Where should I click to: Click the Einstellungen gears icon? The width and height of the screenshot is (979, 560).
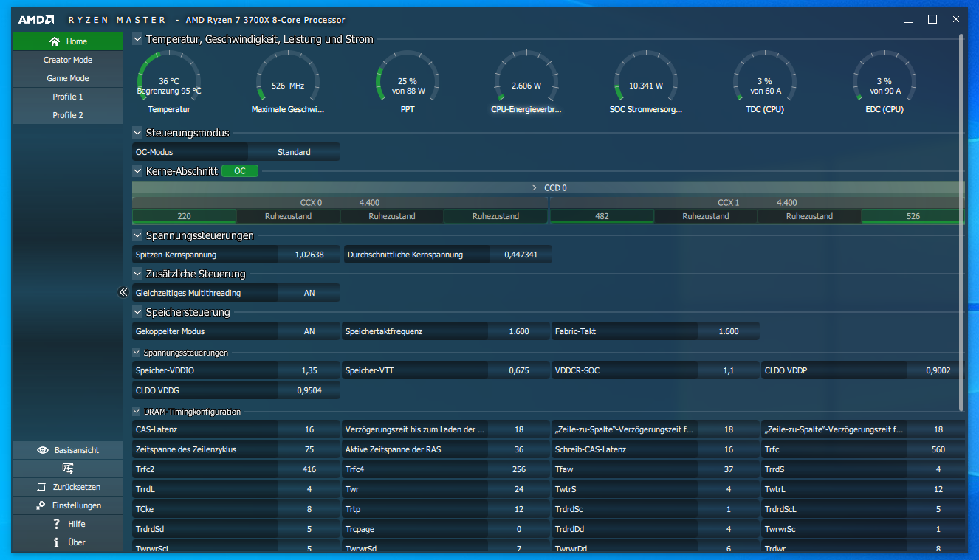point(41,505)
